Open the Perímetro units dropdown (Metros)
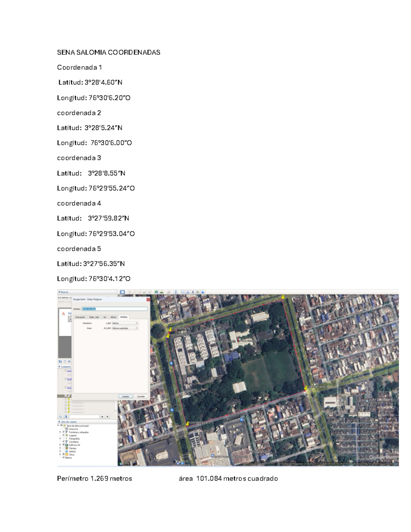Viewport: 411px width, 532px height. 125,323
